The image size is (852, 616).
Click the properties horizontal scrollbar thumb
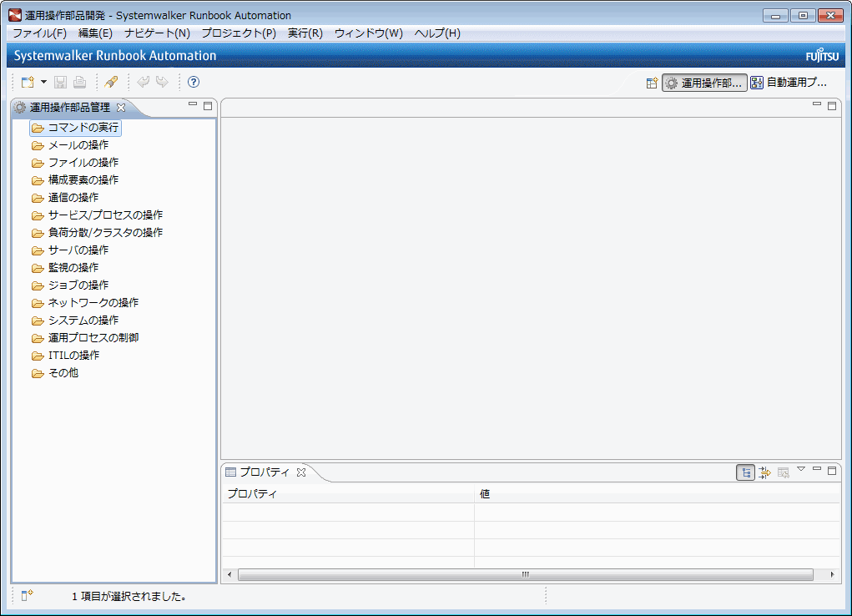(x=526, y=574)
